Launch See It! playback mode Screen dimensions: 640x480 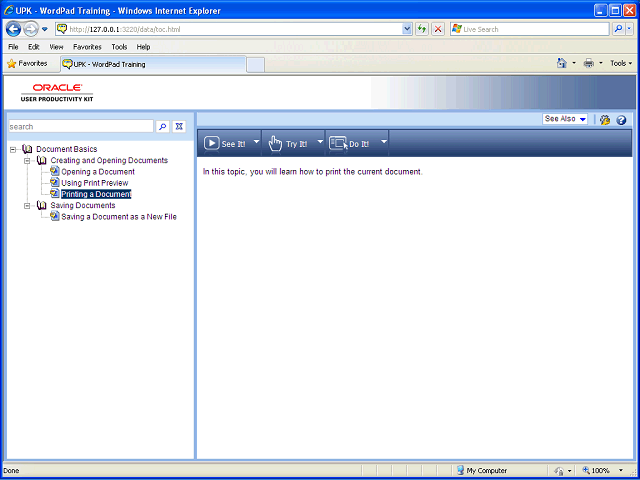tap(225, 144)
